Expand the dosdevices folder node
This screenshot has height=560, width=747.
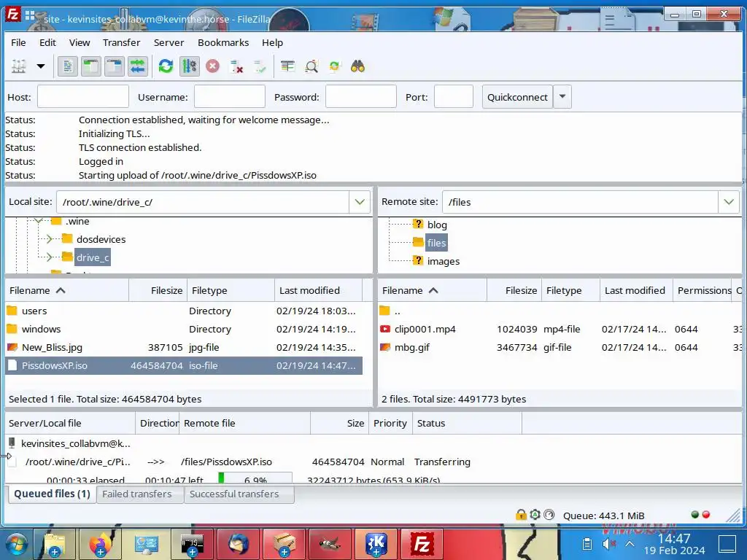[x=49, y=238]
